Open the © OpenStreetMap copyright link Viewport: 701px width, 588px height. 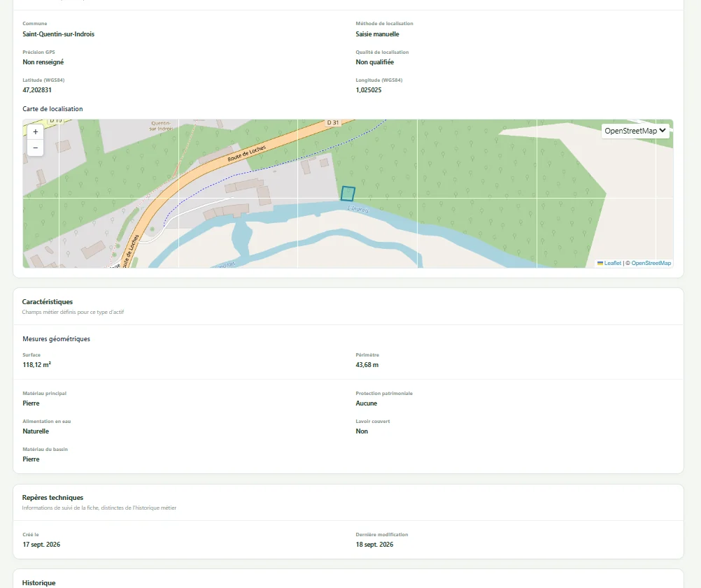649,263
